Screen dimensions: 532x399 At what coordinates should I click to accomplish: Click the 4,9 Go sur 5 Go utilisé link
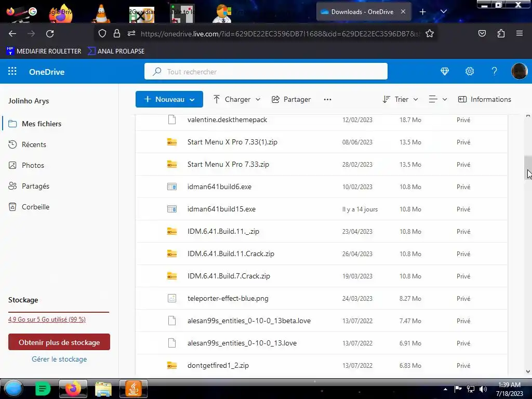47,320
